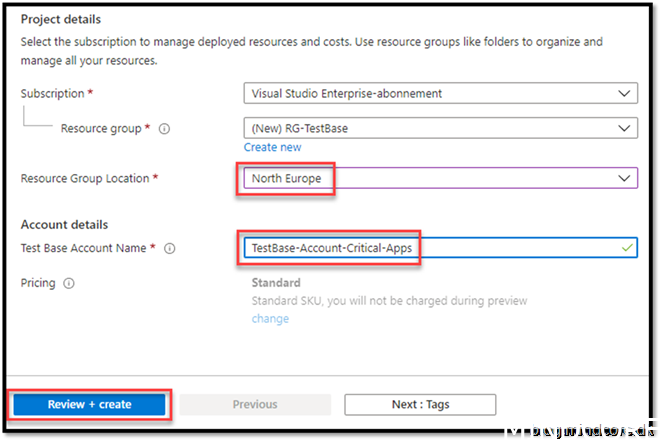Click the Project details section heading
Viewport: 661px width, 441px height.
pyautogui.click(x=61, y=19)
